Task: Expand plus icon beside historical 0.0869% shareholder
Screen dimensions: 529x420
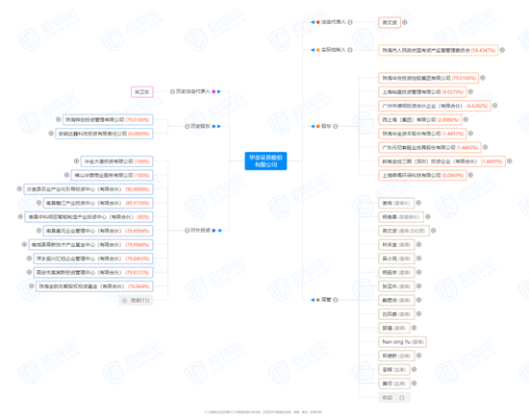Action: point(51,134)
